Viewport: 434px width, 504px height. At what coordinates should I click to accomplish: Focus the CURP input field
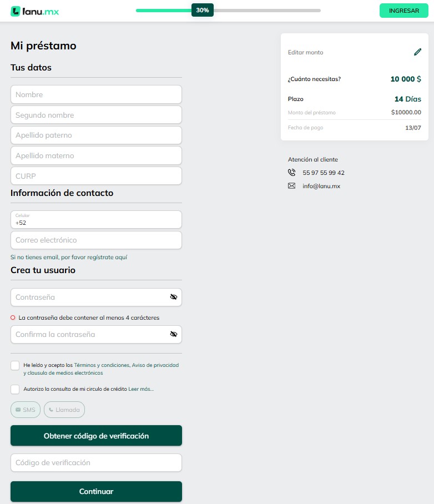click(x=96, y=176)
